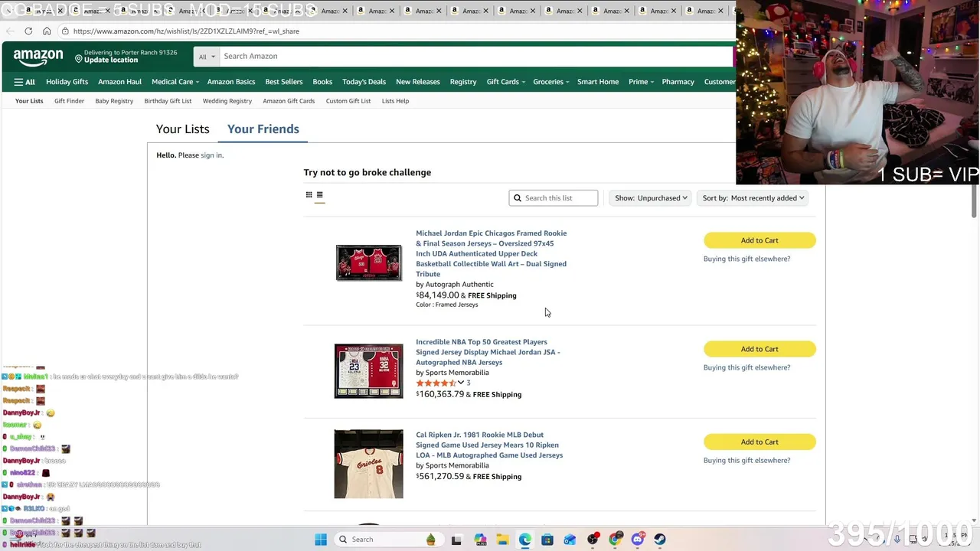Expand the 4.5-star rating popover arrow
This screenshot has width=980, height=551.
(461, 383)
